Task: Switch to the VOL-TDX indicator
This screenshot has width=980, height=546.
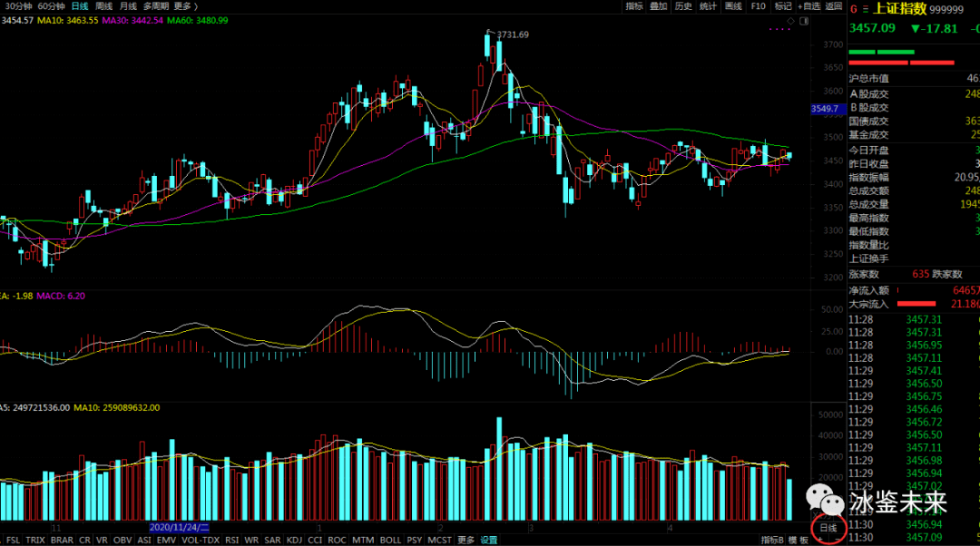Action: [x=200, y=540]
